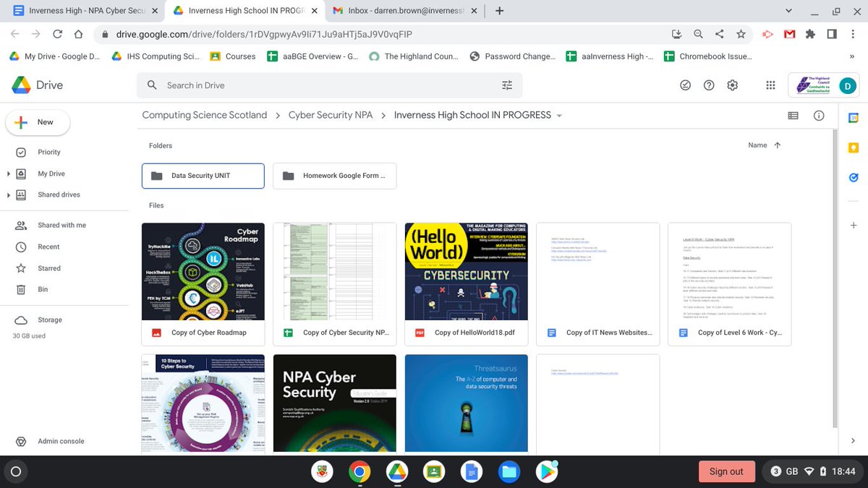The height and width of the screenshot is (488, 868).
Task: Show more bookmarks overflow chevron
Action: tap(851, 56)
